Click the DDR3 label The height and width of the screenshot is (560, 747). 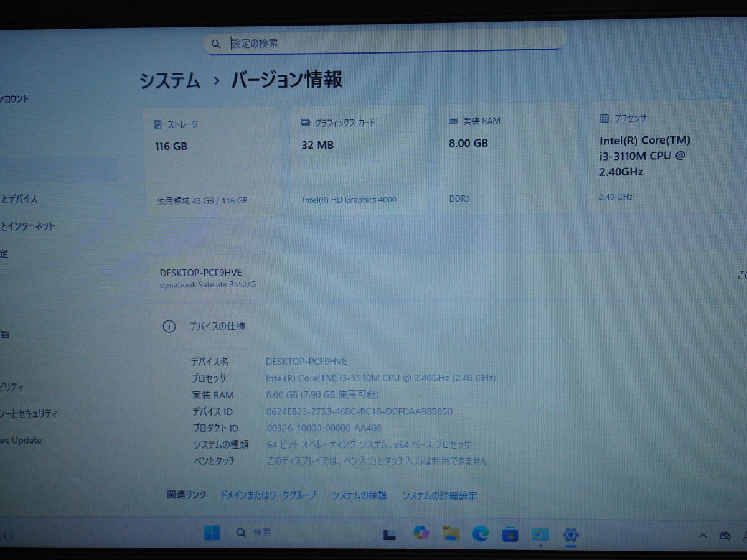click(x=459, y=198)
